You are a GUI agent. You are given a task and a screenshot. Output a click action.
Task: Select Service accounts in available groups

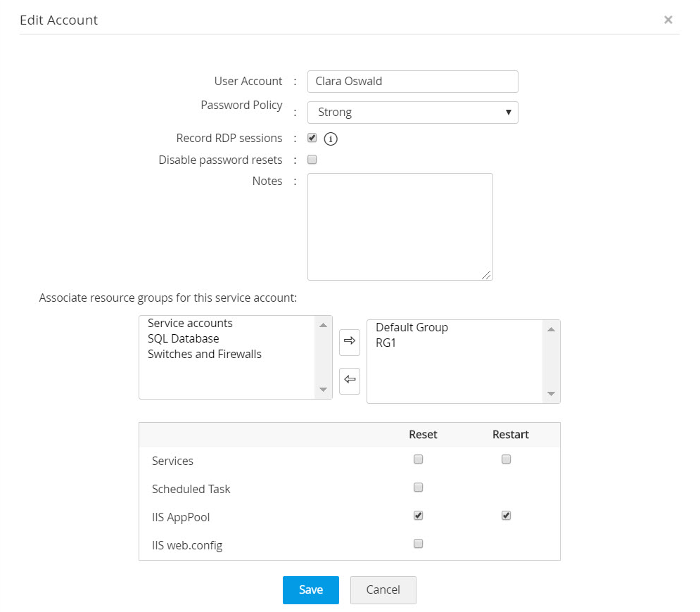coord(190,324)
